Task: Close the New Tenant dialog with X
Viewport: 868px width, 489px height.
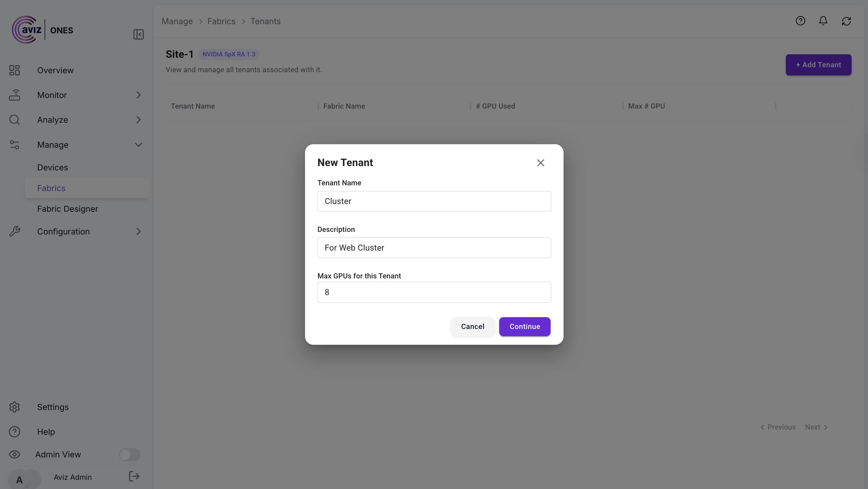Action: 541,163
